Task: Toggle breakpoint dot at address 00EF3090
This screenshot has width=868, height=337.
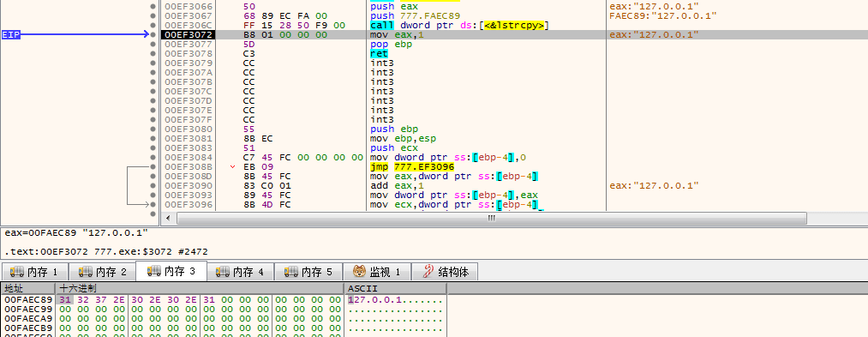Action: [153, 186]
